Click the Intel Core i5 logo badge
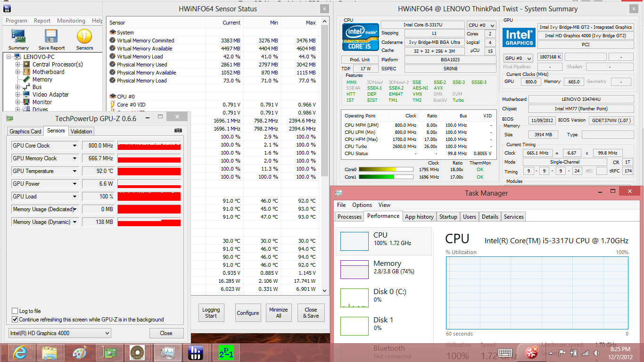The height and width of the screenshot is (362, 644). coord(361,37)
